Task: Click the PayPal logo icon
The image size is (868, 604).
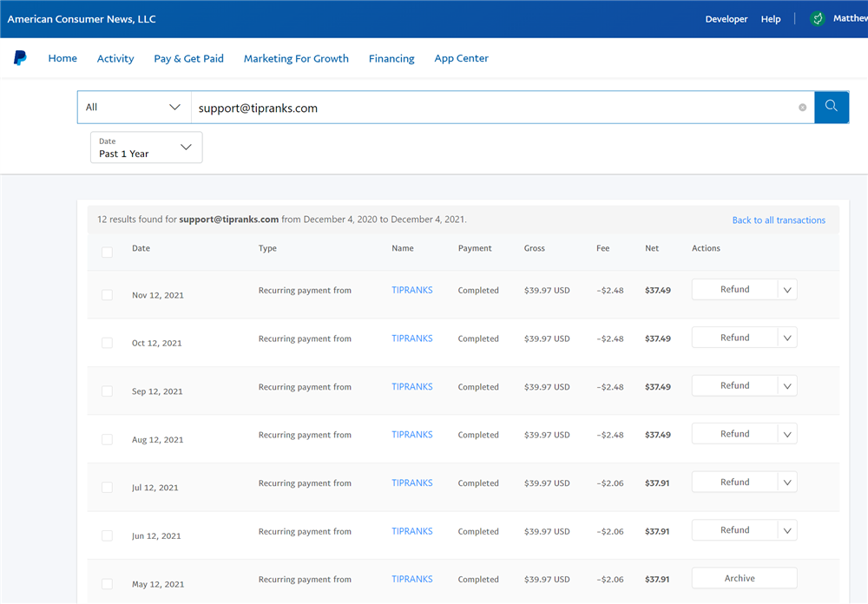Action: [20, 58]
